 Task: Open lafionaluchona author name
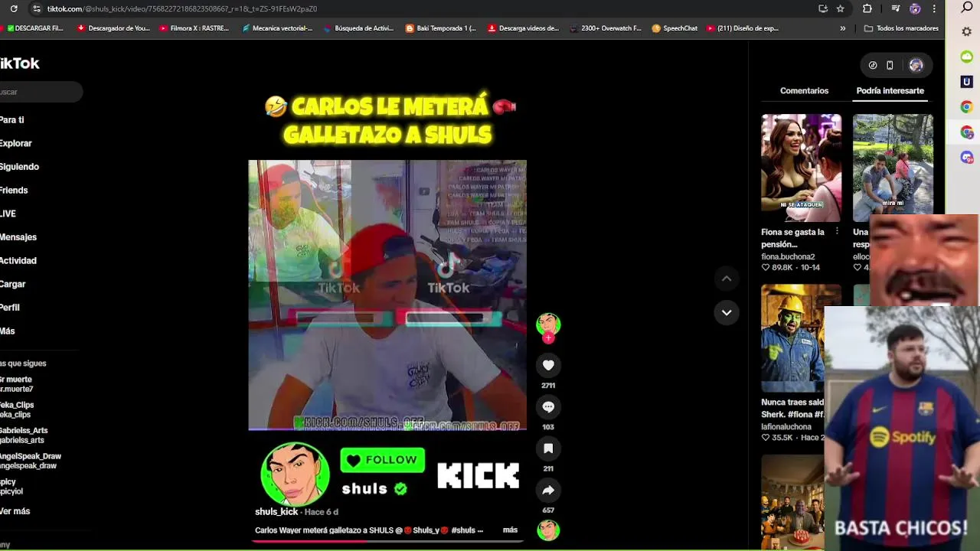coord(786,427)
